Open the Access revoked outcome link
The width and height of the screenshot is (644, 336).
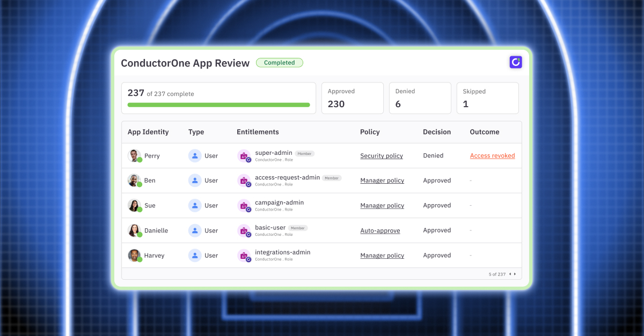[x=492, y=155]
